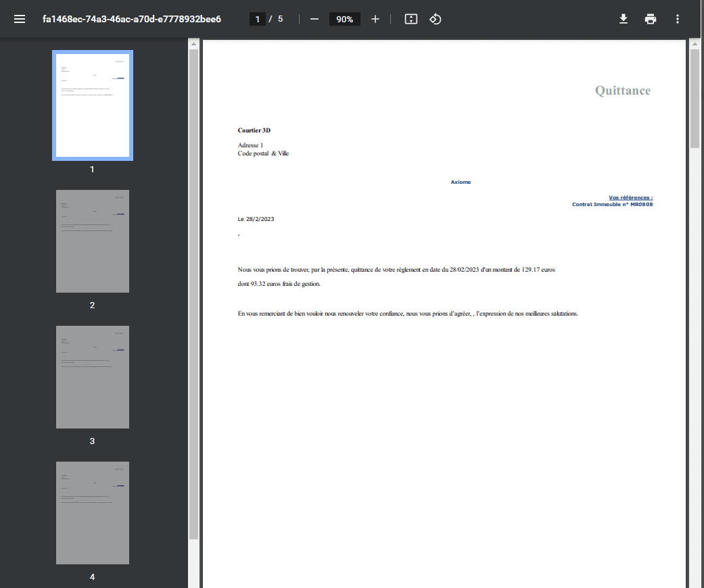Click the 'Vos références' underlined text
This screenshot has width=704, height=588.
click(630, 197)
